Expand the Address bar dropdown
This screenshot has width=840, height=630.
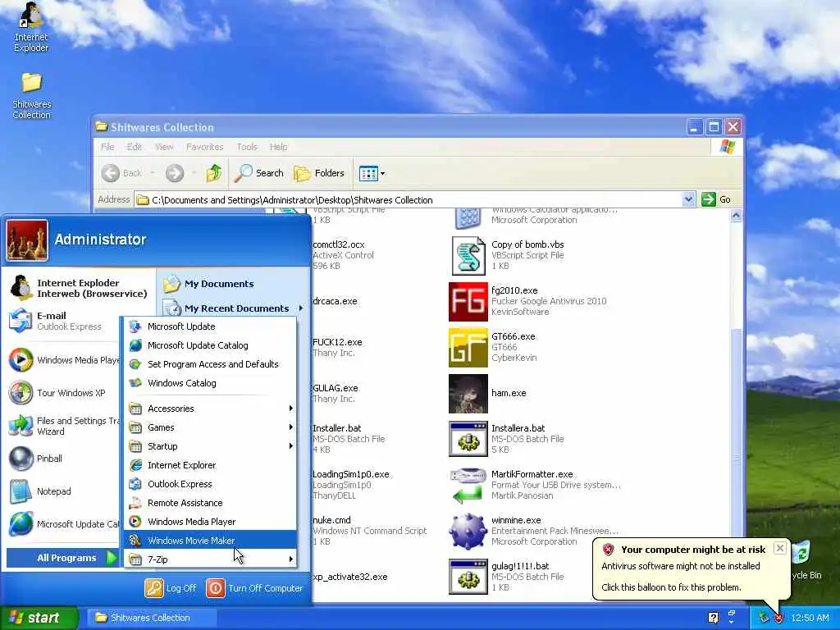point(688,200)
